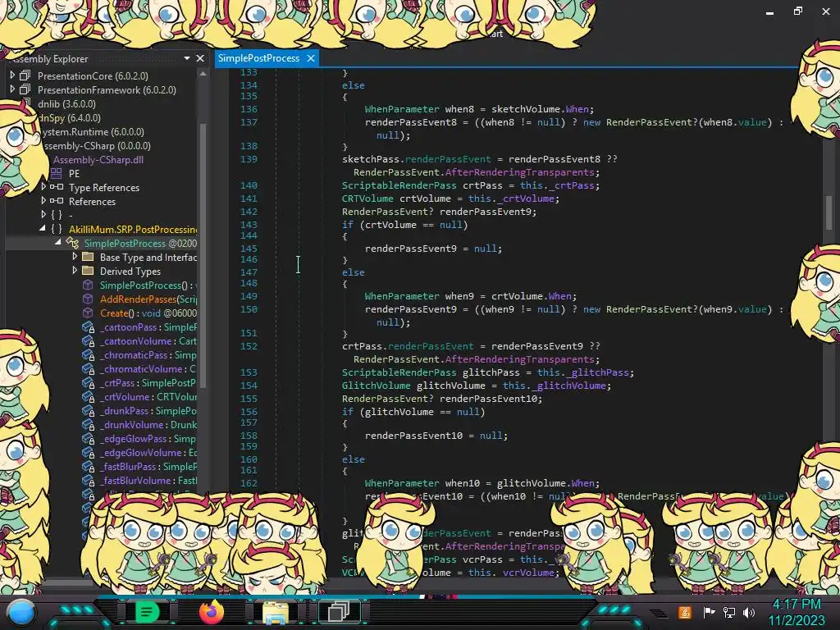Click the Assembly Explorer vertical scrollbar thumb
Image resolution: width=840 pixels, height=630 pixels.
point(203,254)
